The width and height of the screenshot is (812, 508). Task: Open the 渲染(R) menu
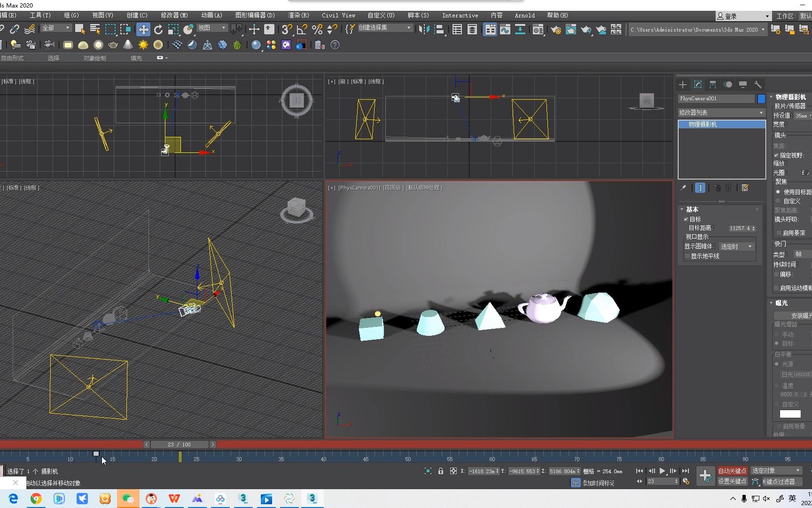click(298, 15)
